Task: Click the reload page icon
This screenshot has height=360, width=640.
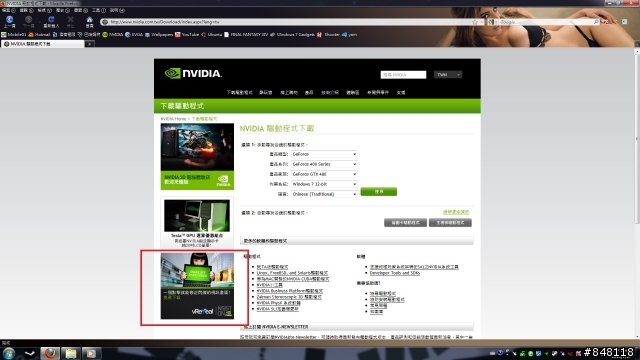Action: 51,19
